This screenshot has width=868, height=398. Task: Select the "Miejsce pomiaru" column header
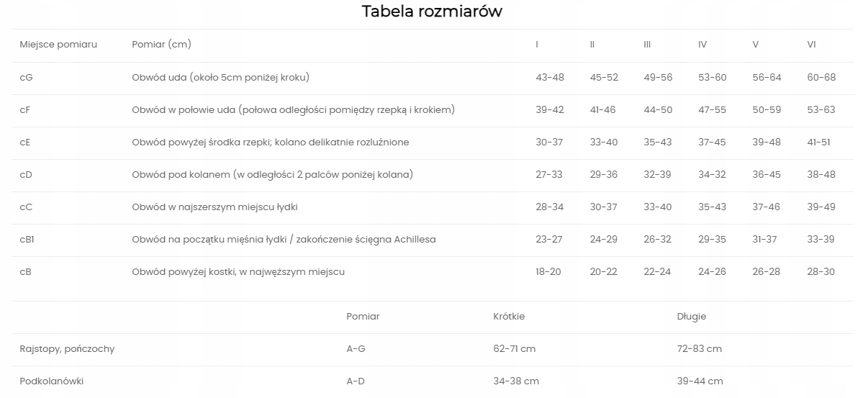(x=58, y=45)
